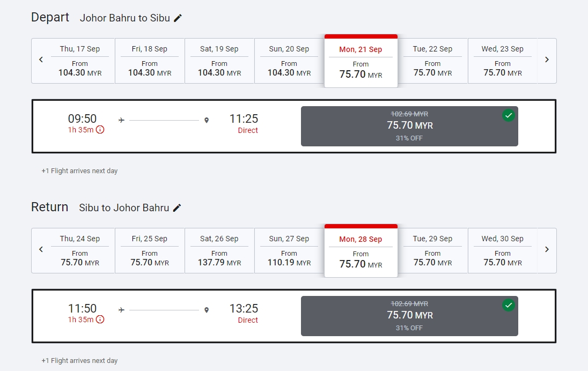Edit the Johor Bahru to Sibu depart route

click(x=178, y=18)
